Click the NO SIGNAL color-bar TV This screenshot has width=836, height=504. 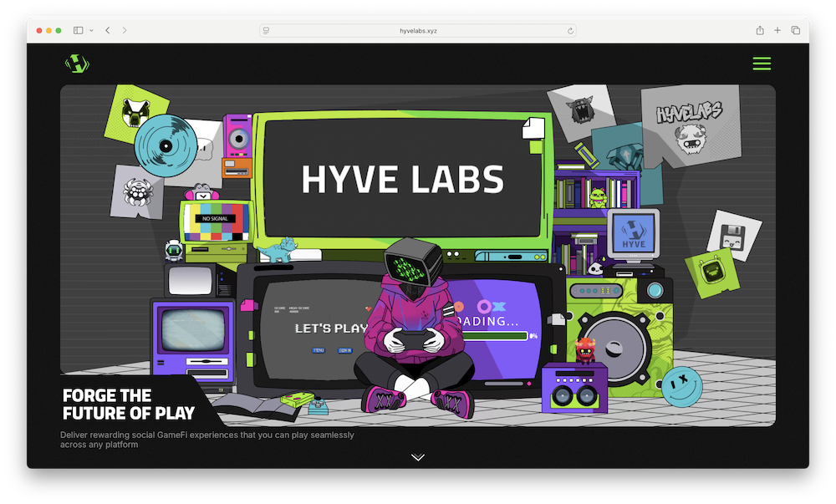(x=217, y=221)
